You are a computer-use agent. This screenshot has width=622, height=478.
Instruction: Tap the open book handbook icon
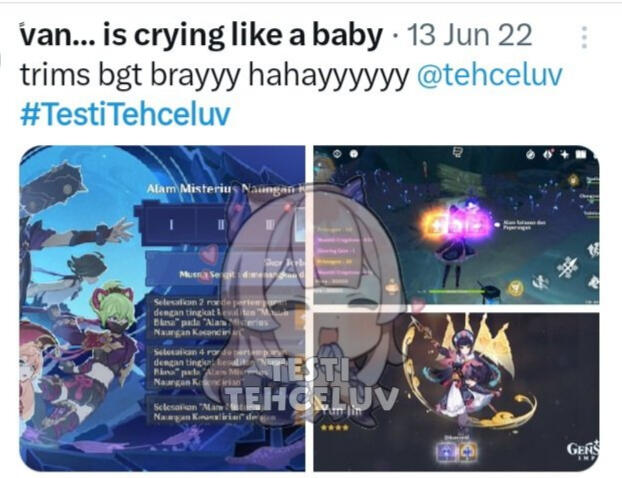tap(581, 154)
